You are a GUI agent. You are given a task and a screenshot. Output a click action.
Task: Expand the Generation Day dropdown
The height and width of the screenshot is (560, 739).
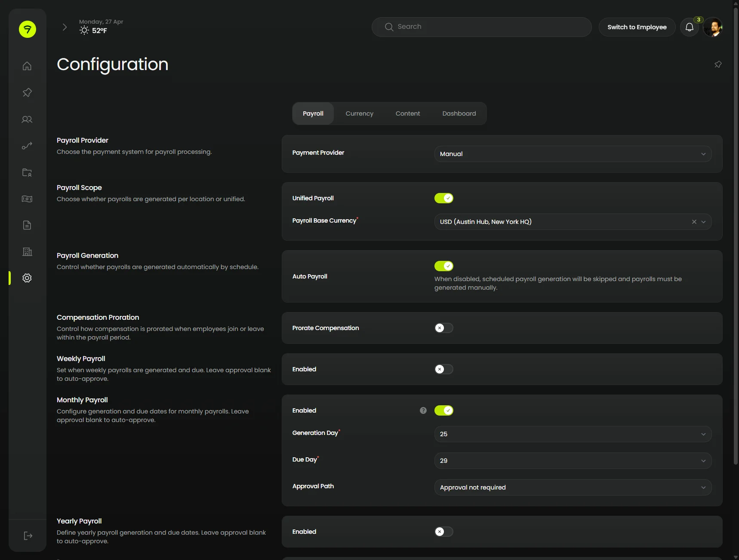tap(572, 434)
